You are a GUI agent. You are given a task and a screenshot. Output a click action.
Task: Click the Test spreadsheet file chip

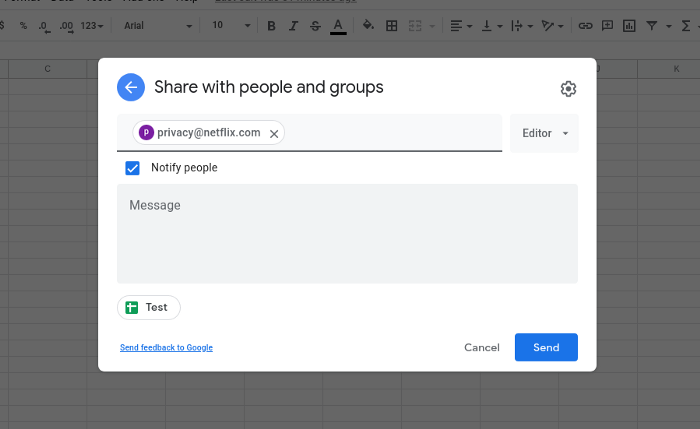click(149, 307)
